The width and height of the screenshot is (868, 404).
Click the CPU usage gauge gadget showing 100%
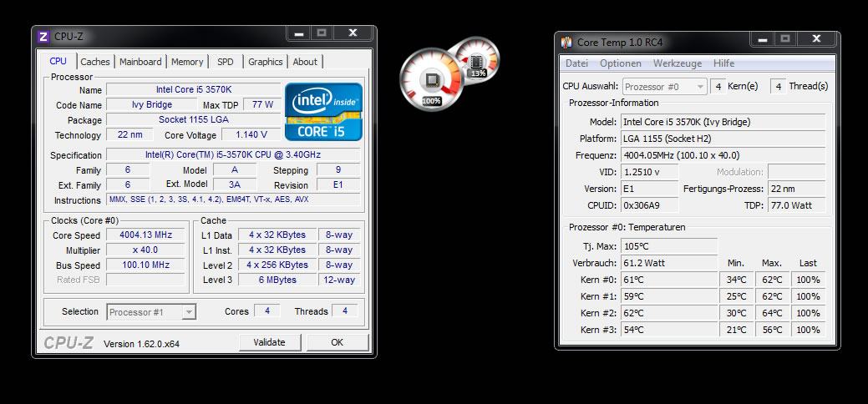click(x=431, y=81)
